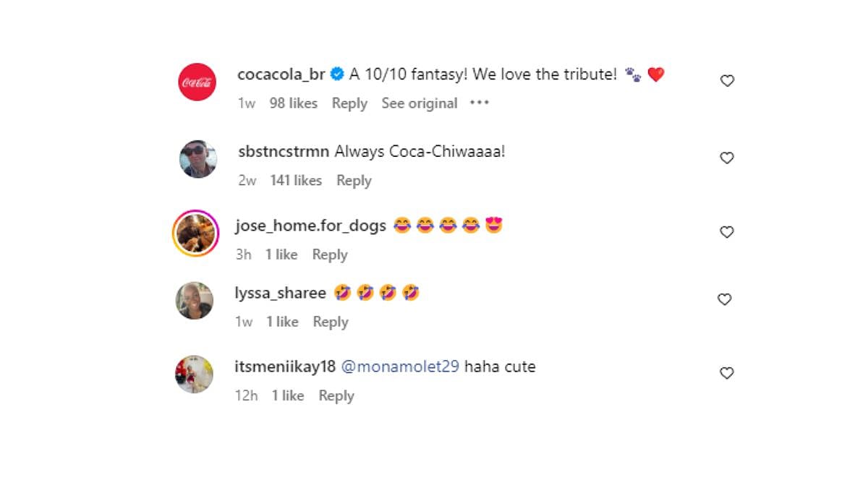This screenshot has width=868, height=488.
Task: View the 98 likes on cocacola_br's comment
Action: click(293, 103)
